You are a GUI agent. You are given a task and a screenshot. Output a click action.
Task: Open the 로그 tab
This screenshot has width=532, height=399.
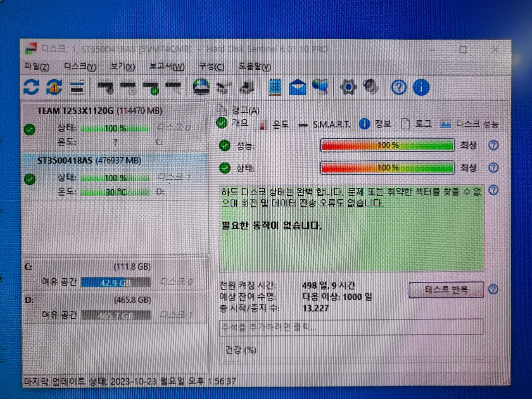(x=417, y=124)
